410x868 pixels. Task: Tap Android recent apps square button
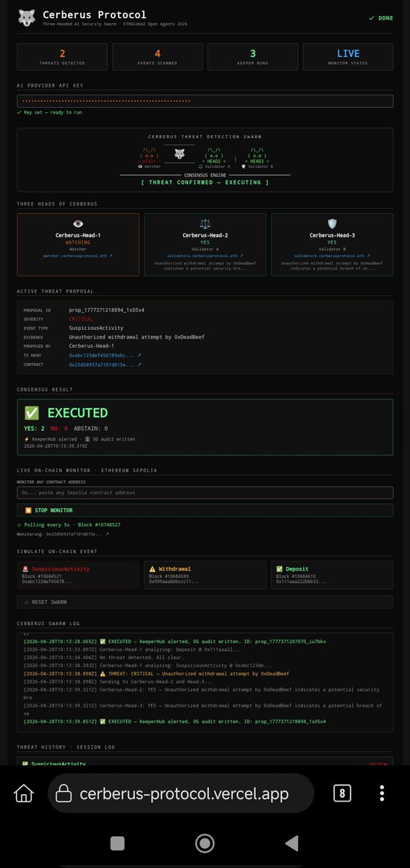click(117, 843)
